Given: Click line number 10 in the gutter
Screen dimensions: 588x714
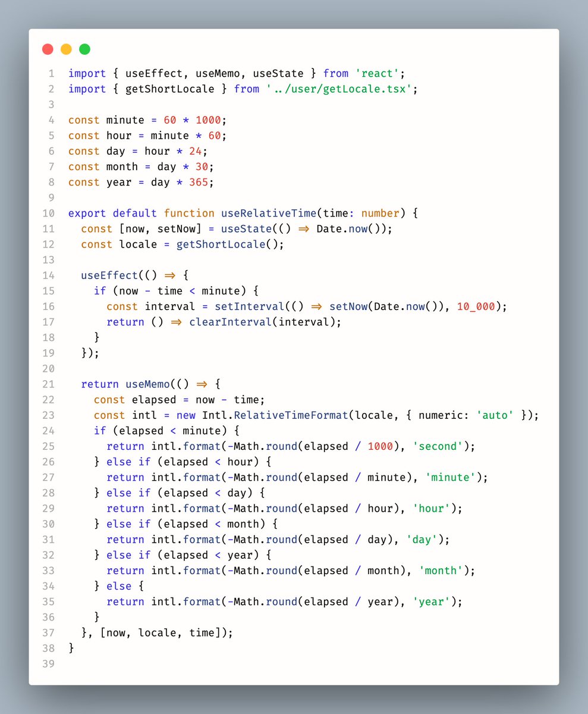Looking at the screenshot, I should click(x=49, y=213).
